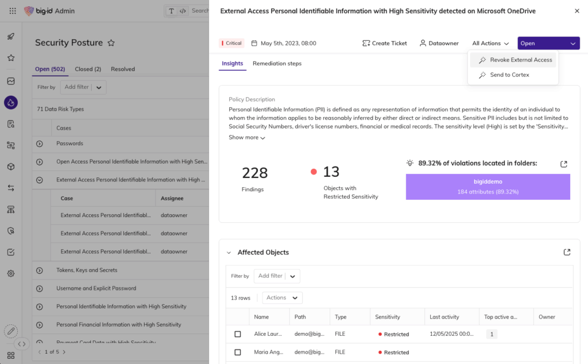This screenshot has width=588, height=364.
Task: Favorite Security Posture with the star icon
Action: 111,43
